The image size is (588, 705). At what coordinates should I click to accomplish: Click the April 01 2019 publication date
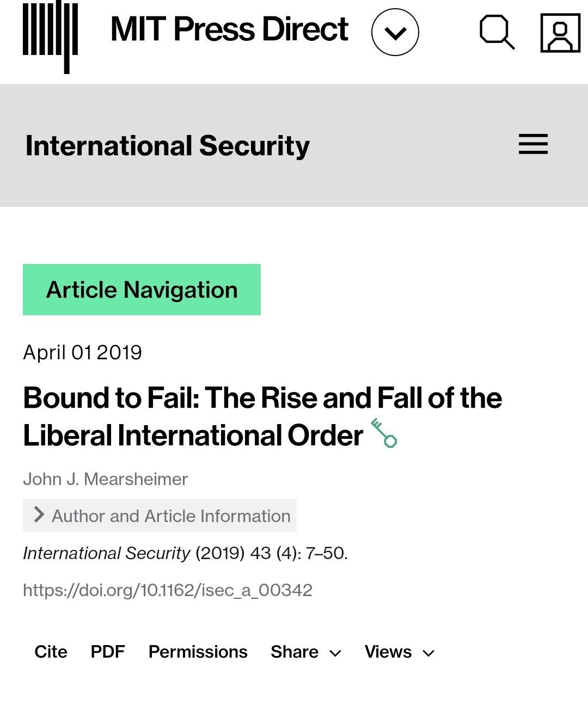click(x=83, y=352)
